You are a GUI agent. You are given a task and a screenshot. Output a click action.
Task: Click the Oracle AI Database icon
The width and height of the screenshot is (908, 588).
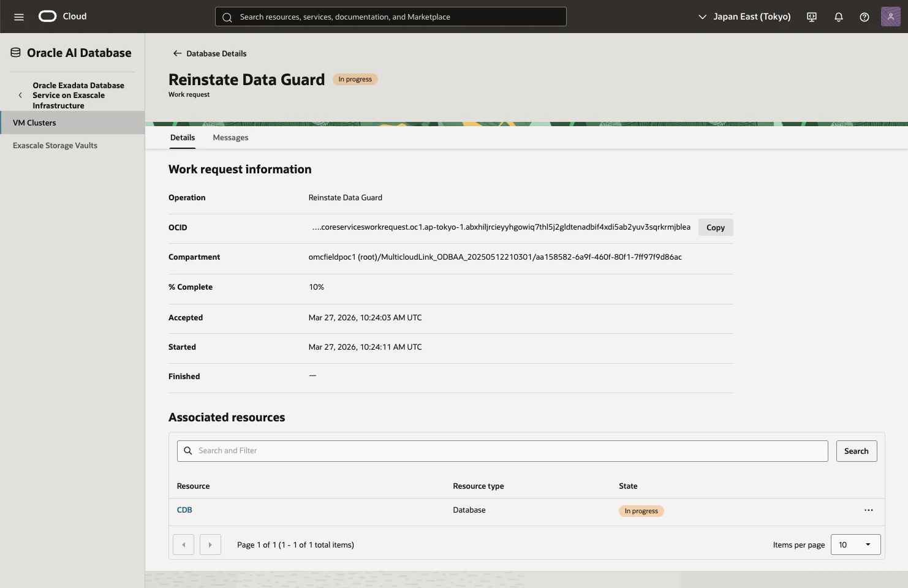[16, 53]
